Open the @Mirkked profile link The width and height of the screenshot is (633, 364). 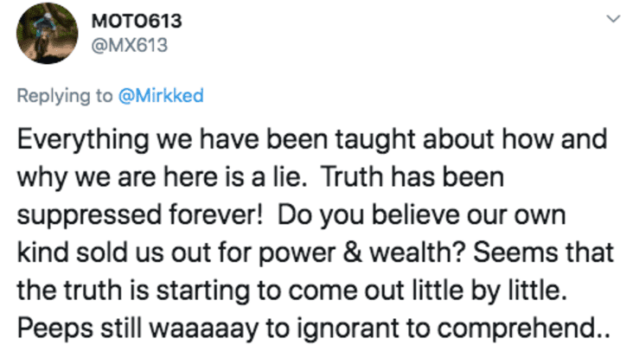pos(161,96)
